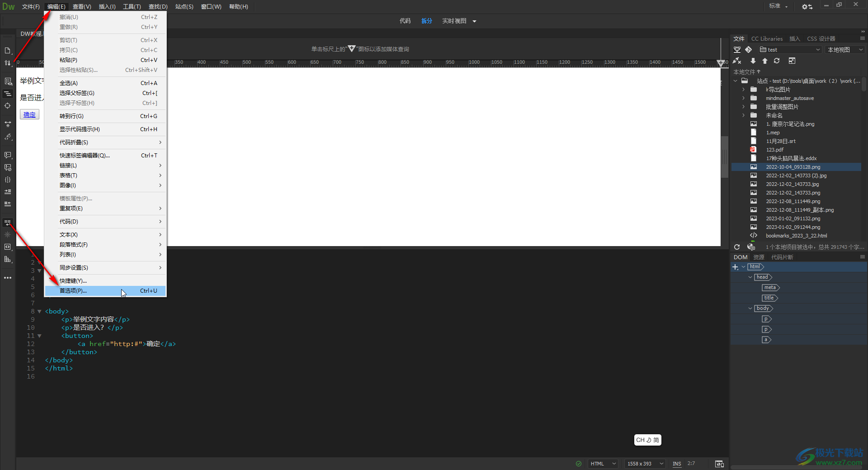Expand the lr导出图片 folder

pos(743,90)
